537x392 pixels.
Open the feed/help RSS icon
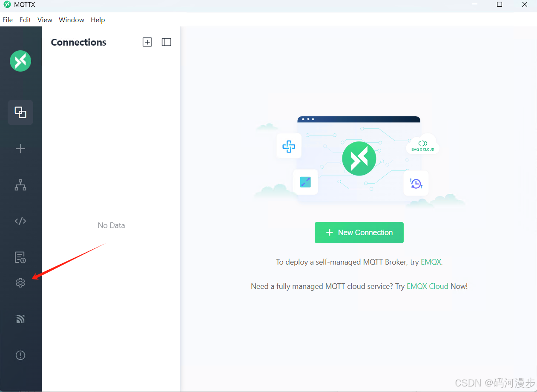(x=20, y=319)
